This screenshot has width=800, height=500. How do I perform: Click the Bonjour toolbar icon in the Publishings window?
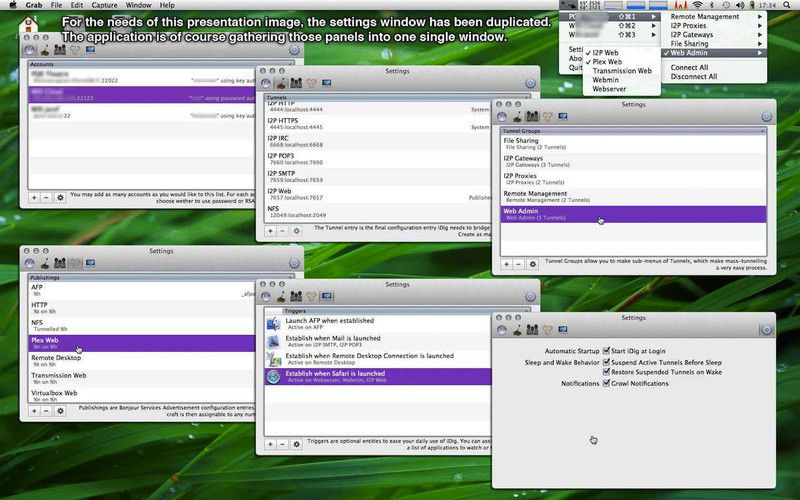[x=75, y=263]
